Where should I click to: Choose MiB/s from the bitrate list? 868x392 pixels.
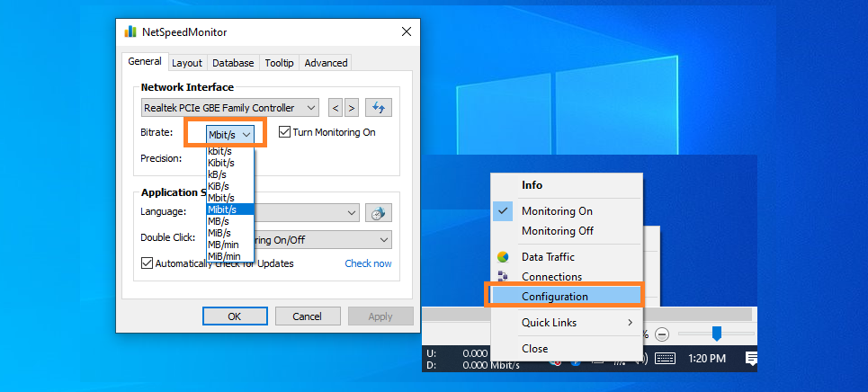(x=229, y=233)
